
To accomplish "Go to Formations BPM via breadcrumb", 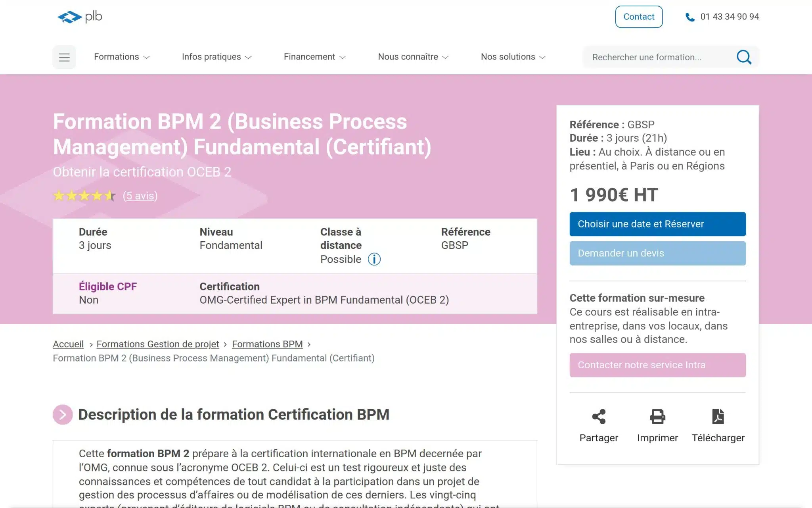I will point(267,344).
